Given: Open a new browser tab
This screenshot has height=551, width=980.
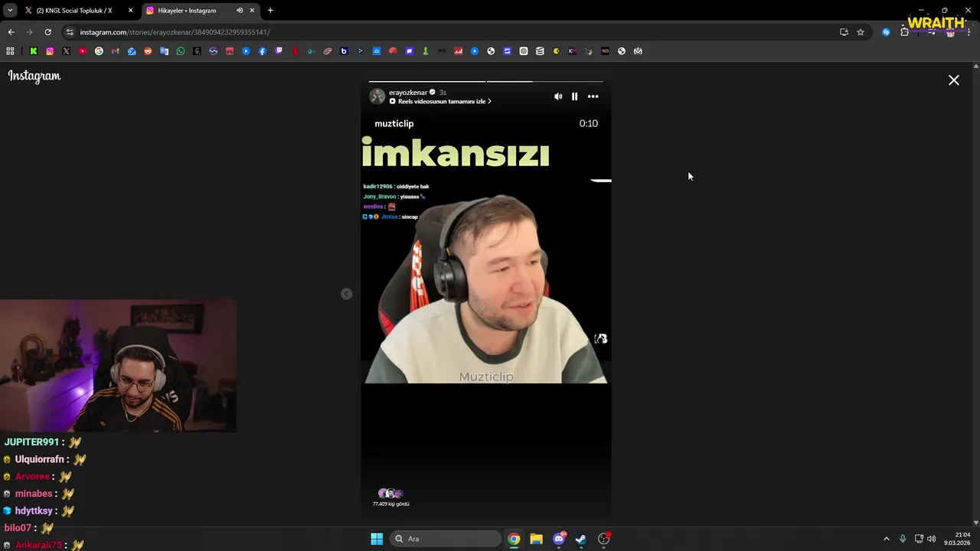Looking at the screenshot, I should pos(270,11).
